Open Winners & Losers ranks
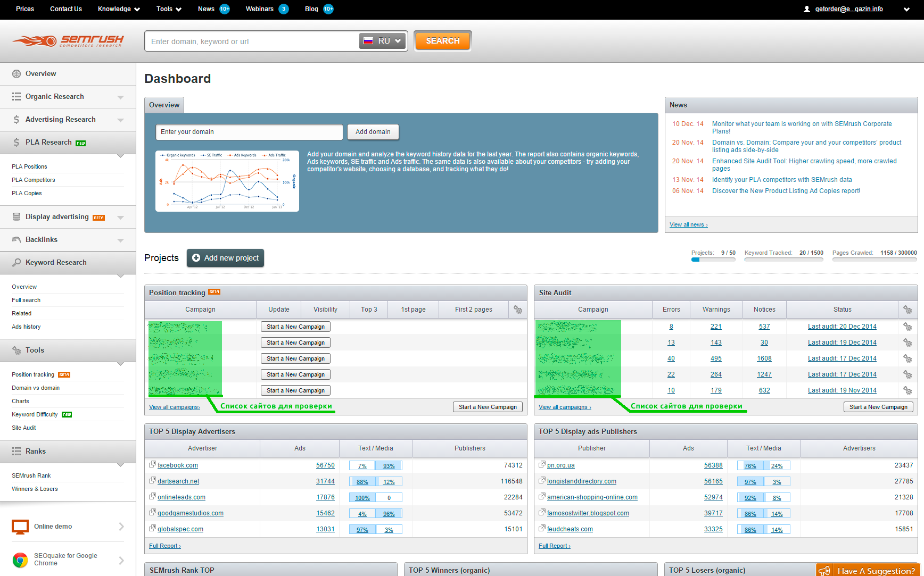 point(35,489)
